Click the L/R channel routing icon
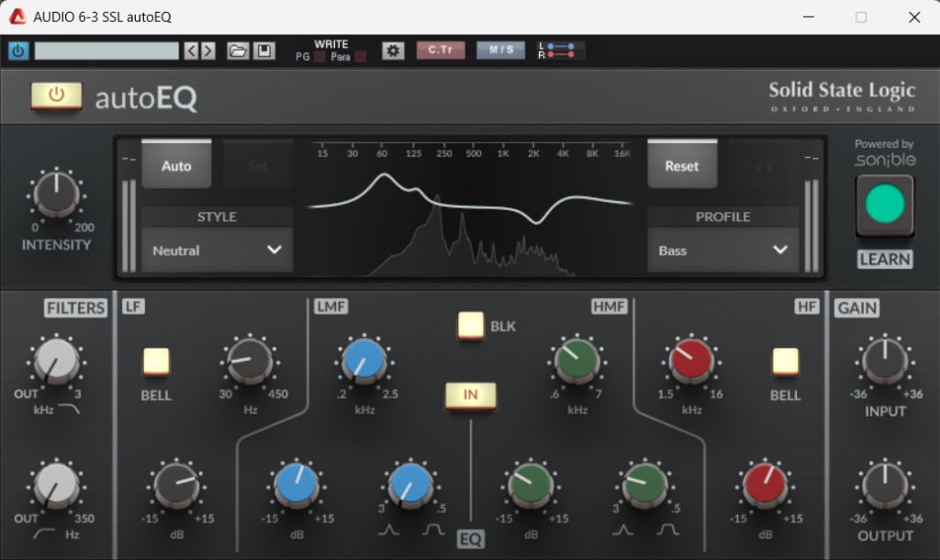Image resolution: width=940 pixels, height=560 pixels. tap(561, 50)
